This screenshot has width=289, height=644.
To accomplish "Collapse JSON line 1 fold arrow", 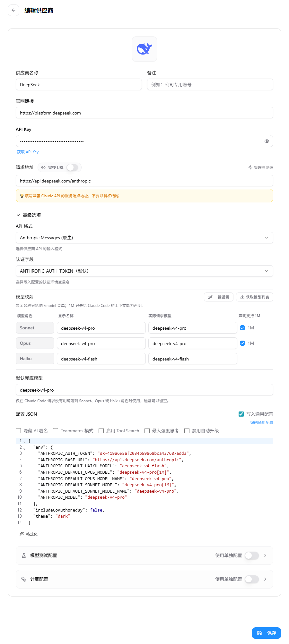I will (24, 442).
